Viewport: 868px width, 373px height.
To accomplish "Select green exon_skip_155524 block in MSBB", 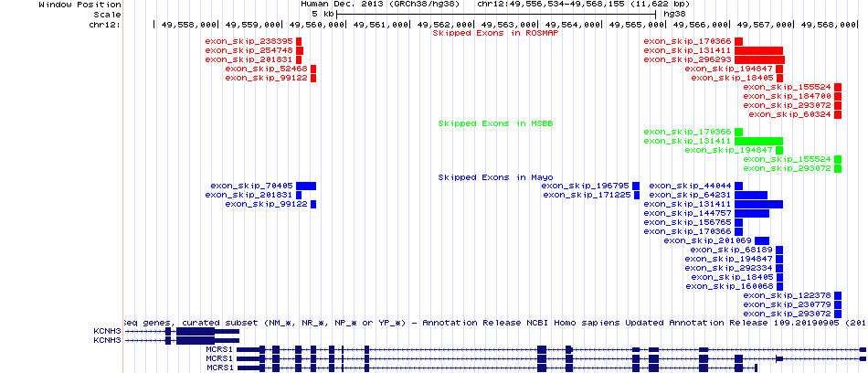I will tap(837, 159).
